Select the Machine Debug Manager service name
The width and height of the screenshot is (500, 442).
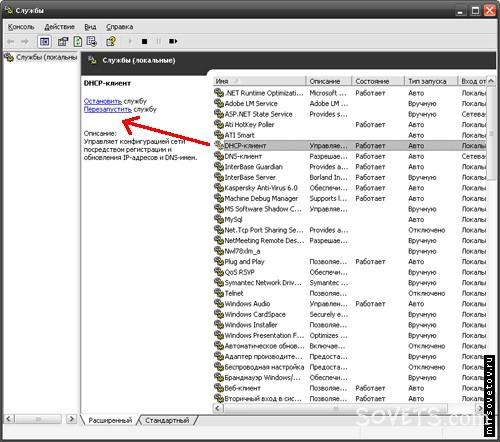261,198
